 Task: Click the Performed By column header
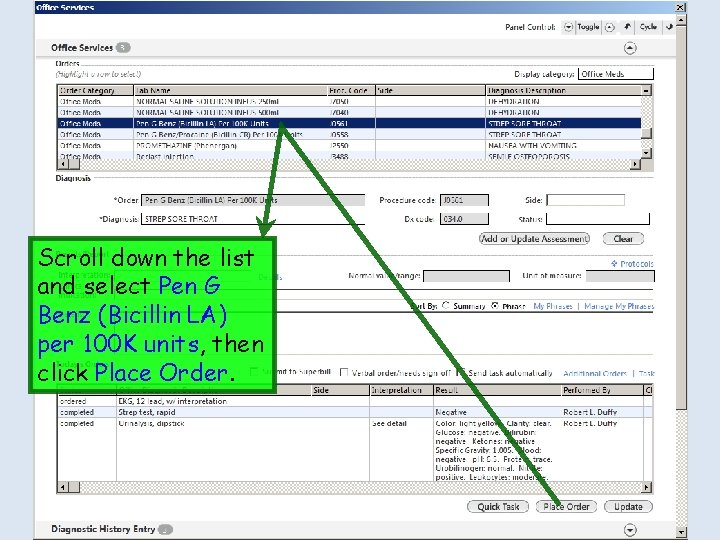tap(602, 390)
